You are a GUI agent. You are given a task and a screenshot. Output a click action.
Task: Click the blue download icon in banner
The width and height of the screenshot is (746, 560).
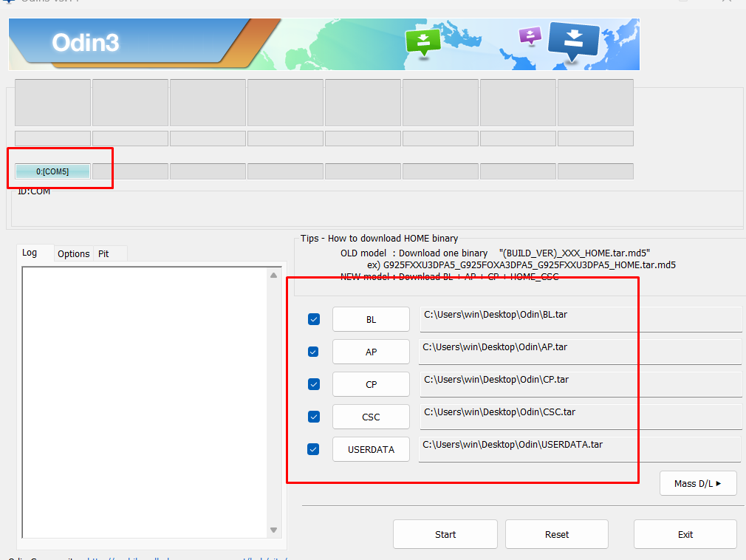point(574,40)
